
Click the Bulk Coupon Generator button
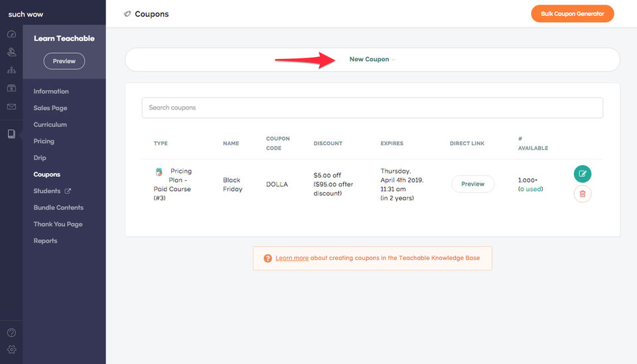(572, 14)
